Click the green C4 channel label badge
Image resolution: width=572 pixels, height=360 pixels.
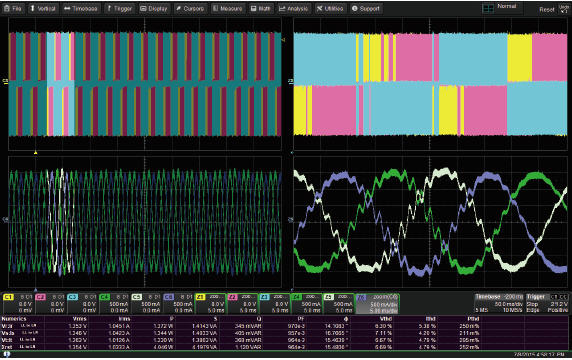104,297
